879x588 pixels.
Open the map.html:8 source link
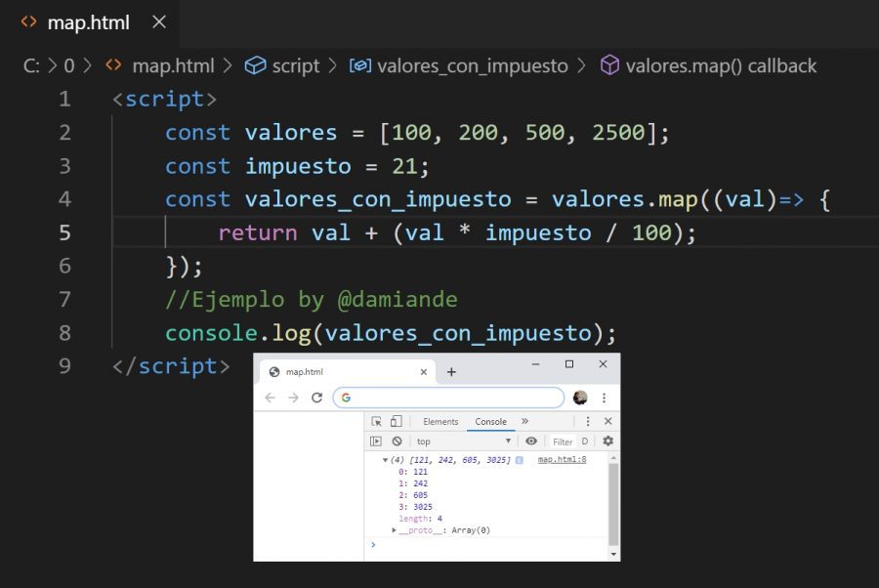(562, 460)
